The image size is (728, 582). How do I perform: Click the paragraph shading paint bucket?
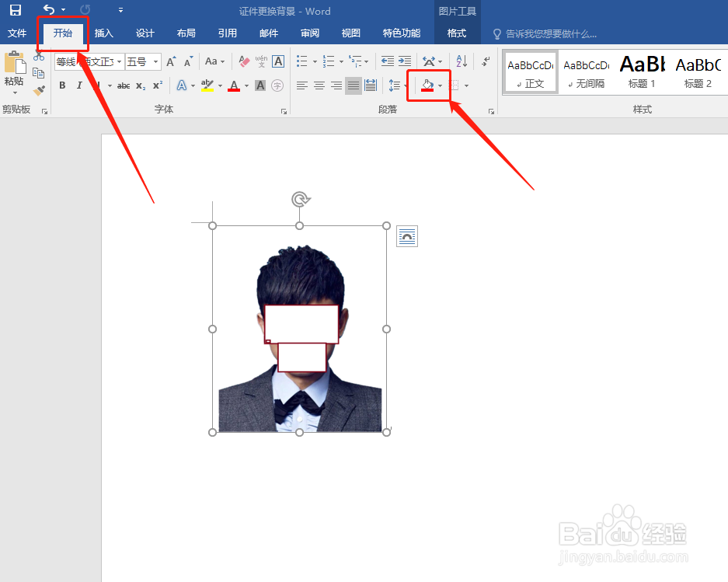pyautogui.click(x=427, y=85)
